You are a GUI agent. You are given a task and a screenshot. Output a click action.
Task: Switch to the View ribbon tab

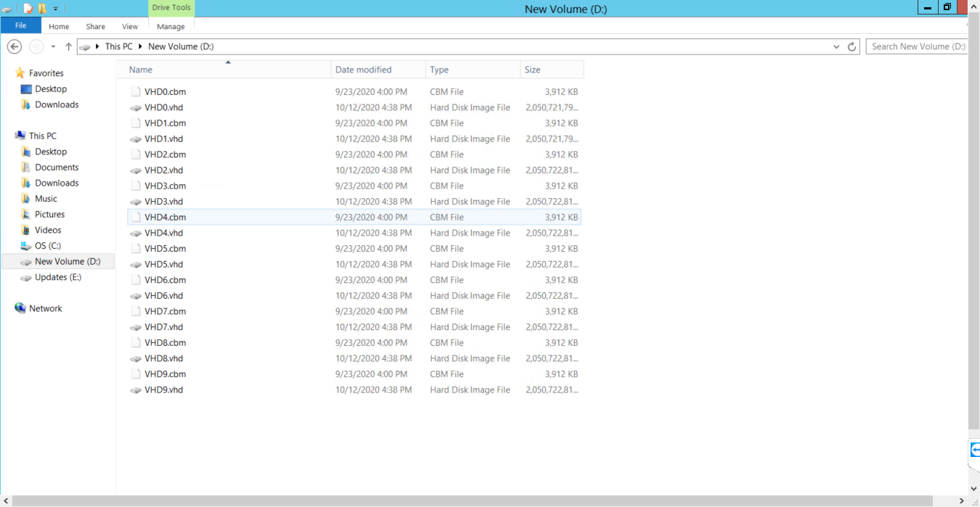[130, 27]
